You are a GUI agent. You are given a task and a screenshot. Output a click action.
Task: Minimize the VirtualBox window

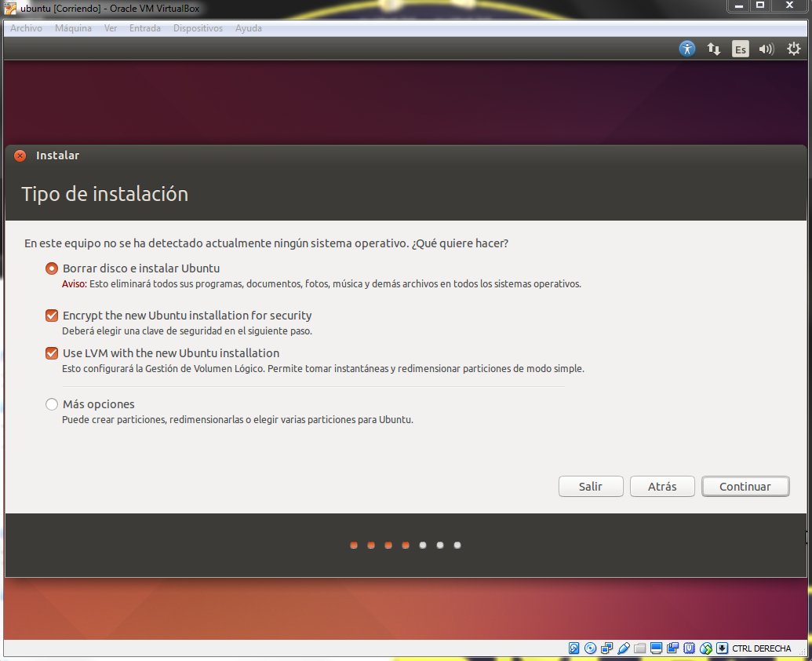[x=739, y=5]
